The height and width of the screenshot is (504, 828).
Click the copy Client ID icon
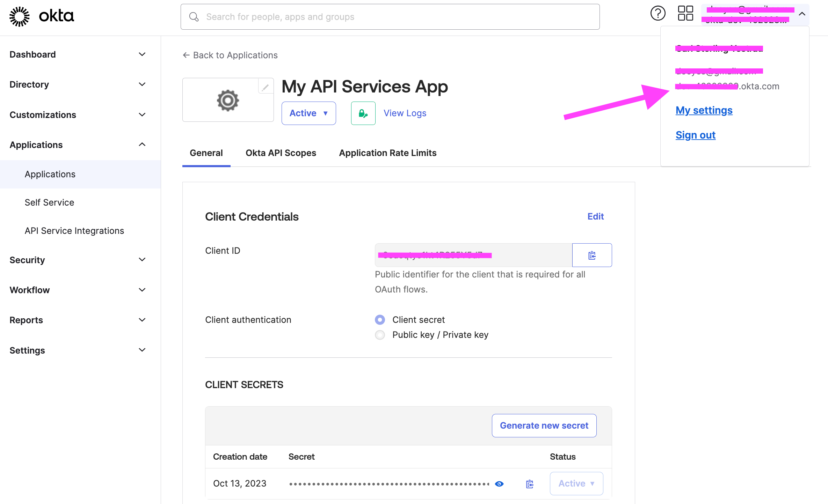pos(592,255)
